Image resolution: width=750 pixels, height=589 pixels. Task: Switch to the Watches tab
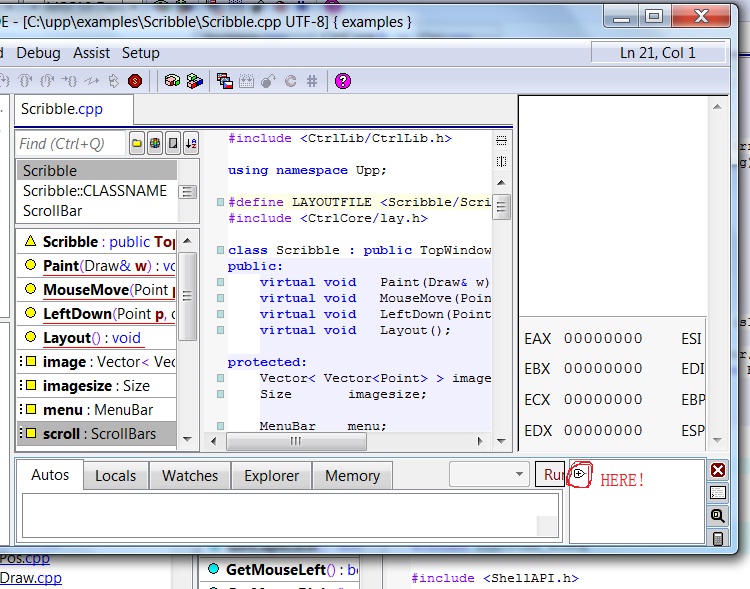[190, 476]
